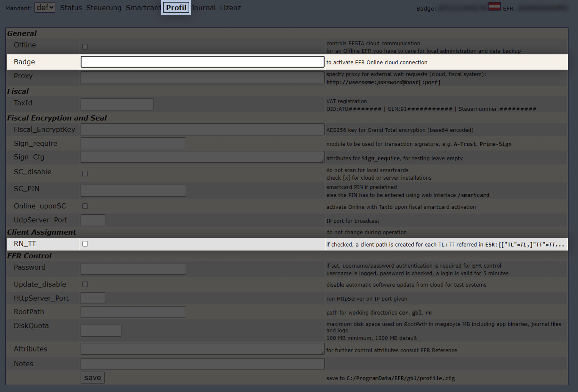Image resolution: width=578 pixels, height=392 pixels.
Task: Switch to the Status tab
Action: click(71, 8)
